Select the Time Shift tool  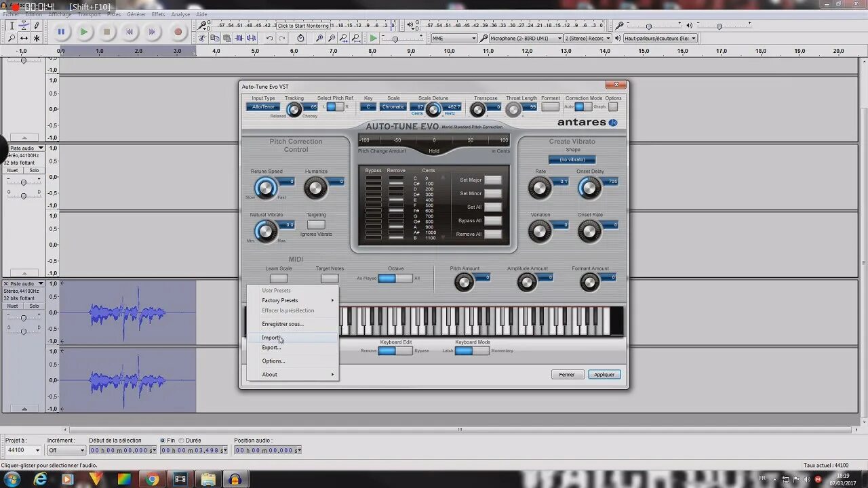click(24, 38)
